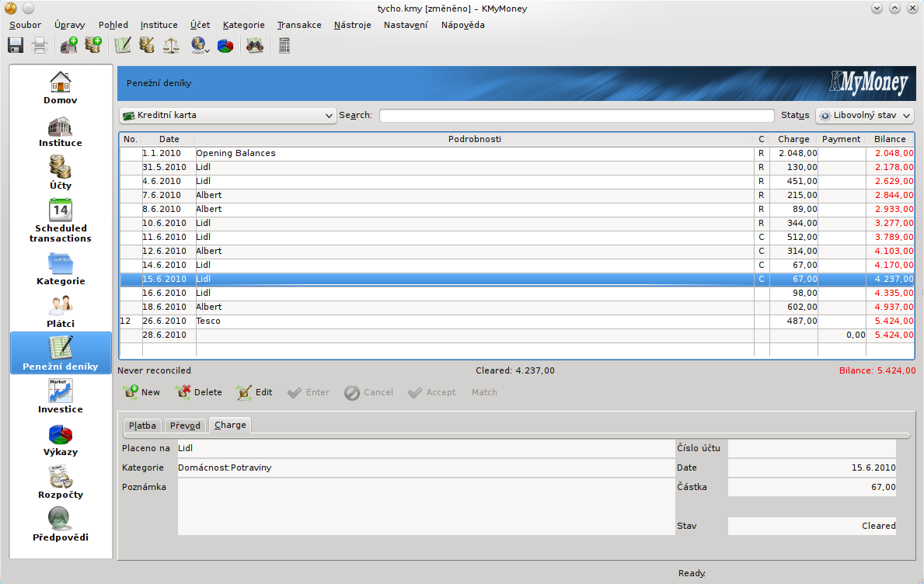The width and height of the screenshot is (924, 584).
Task: Open the Úpravy menu
Action: tap(69, 25)
